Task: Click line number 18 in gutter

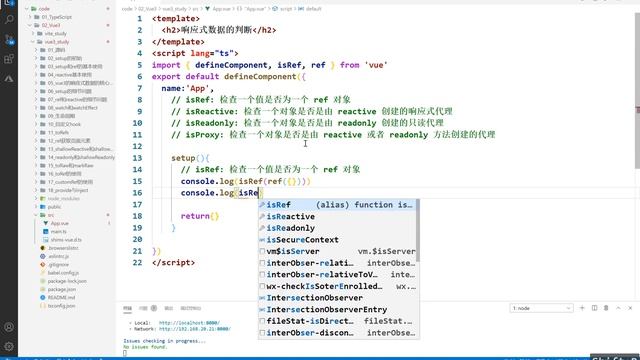Action: [137, 216]
